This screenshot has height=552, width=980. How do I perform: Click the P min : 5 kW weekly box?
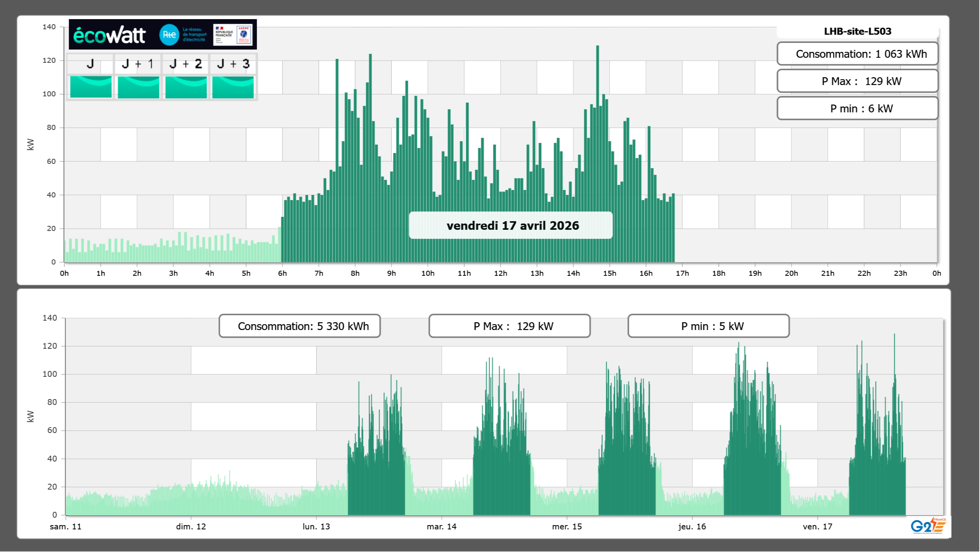pos(708,326)
